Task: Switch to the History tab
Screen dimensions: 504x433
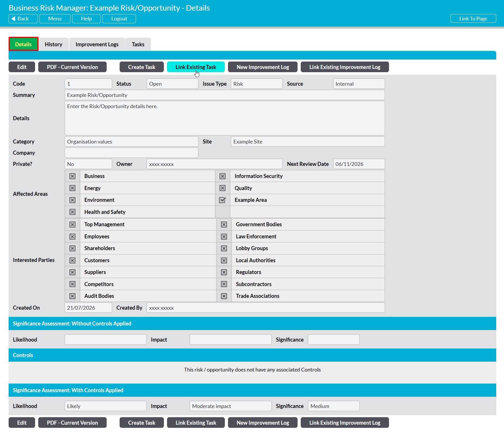Action: coord(53,44)
